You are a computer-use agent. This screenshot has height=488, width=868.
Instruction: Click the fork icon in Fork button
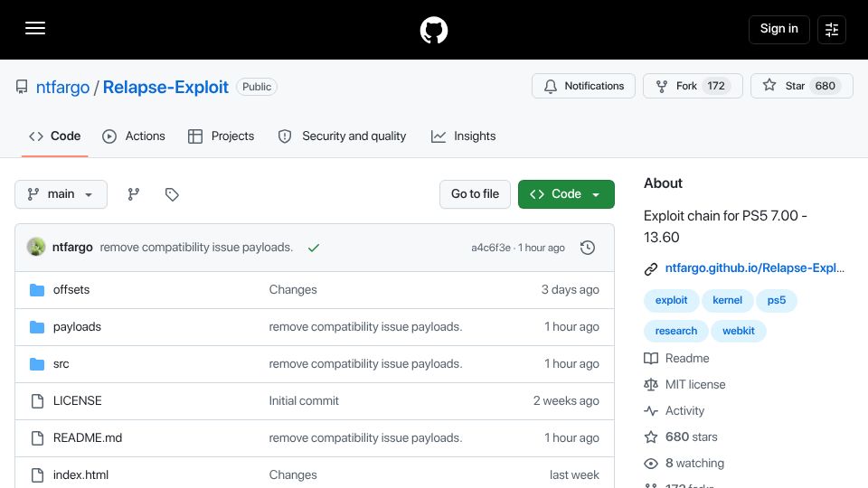(662, 87)
